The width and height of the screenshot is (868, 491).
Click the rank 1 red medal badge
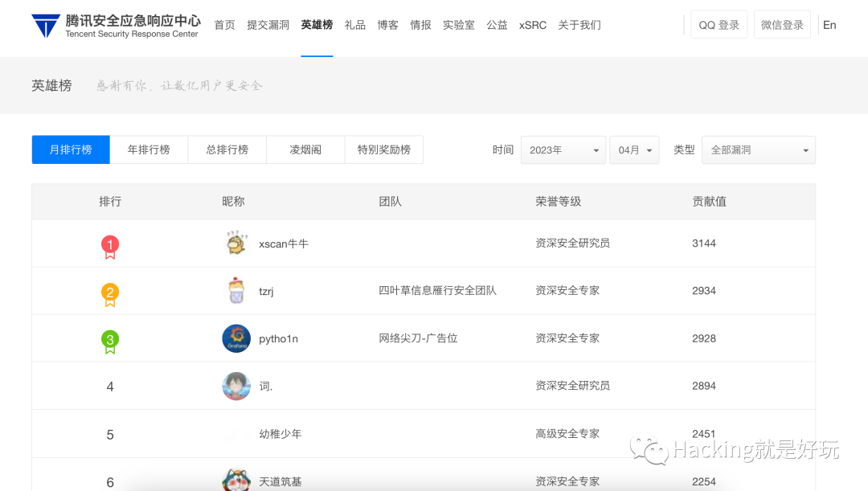(110, 247)
